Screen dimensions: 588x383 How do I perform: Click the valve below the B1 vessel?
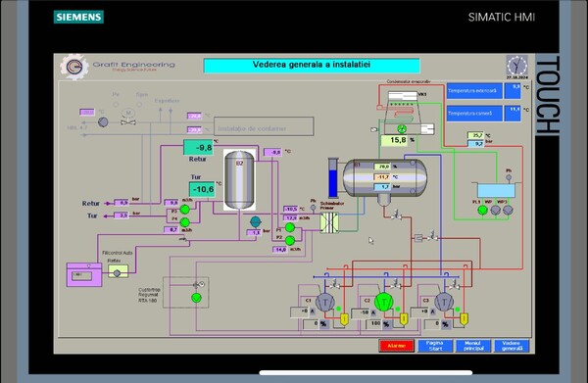[396, 215]
